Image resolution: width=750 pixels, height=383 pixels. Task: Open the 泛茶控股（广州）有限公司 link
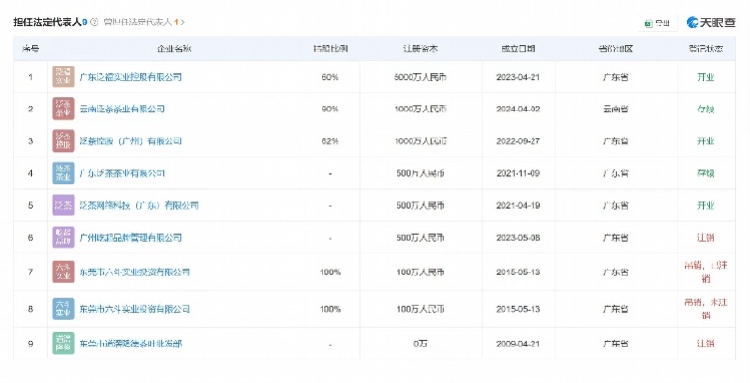131,141
